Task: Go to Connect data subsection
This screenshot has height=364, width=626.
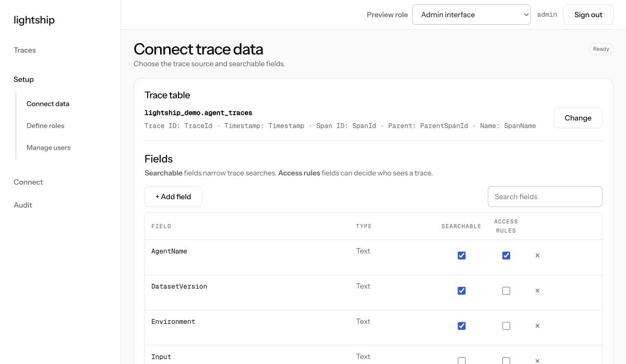Action: tap(48, 104)
